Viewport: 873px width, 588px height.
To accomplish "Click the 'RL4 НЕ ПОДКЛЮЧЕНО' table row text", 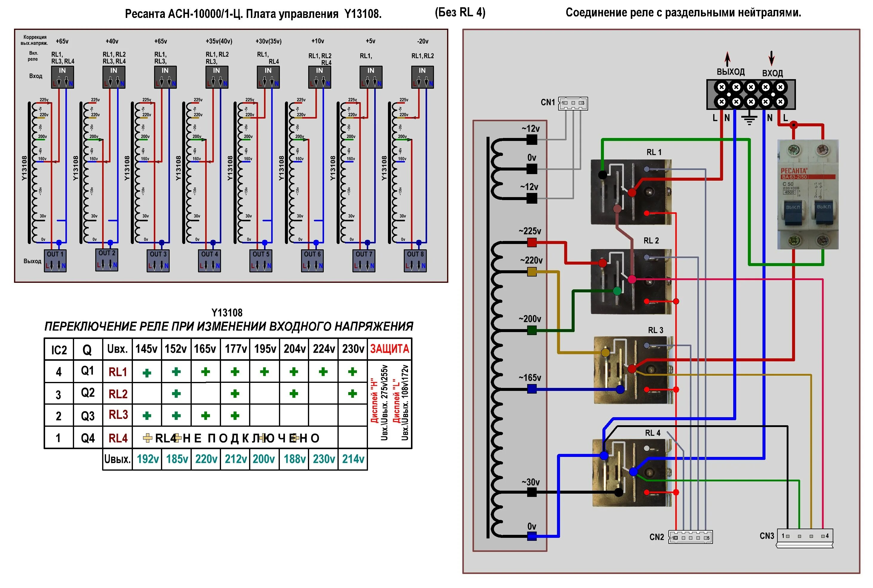I will click(x=237, y=438).
